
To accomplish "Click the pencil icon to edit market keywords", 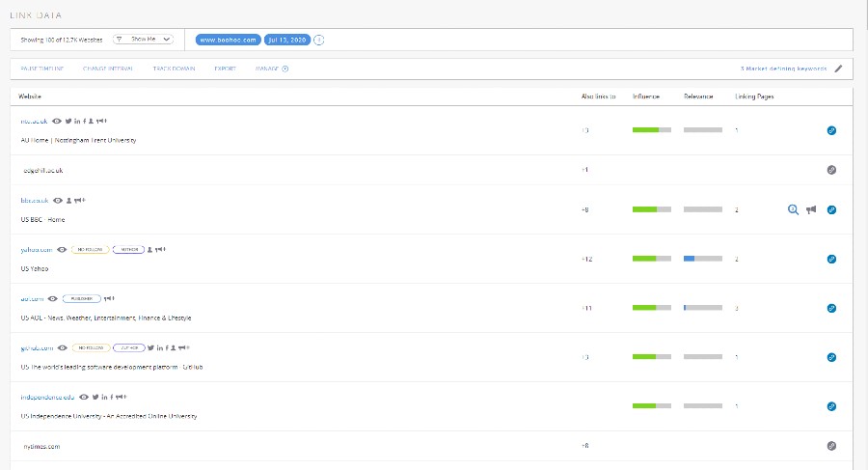I will 838,69.
